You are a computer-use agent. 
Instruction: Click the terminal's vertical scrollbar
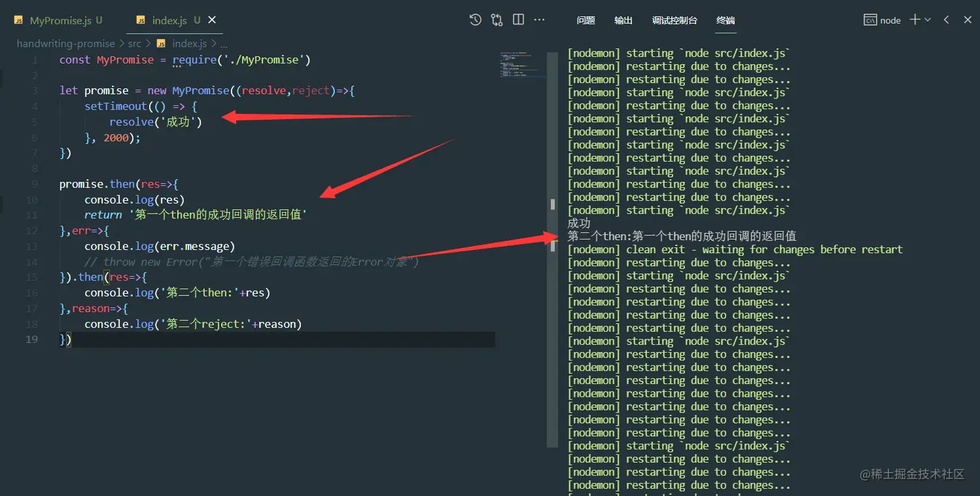click(x=553, y=249)
